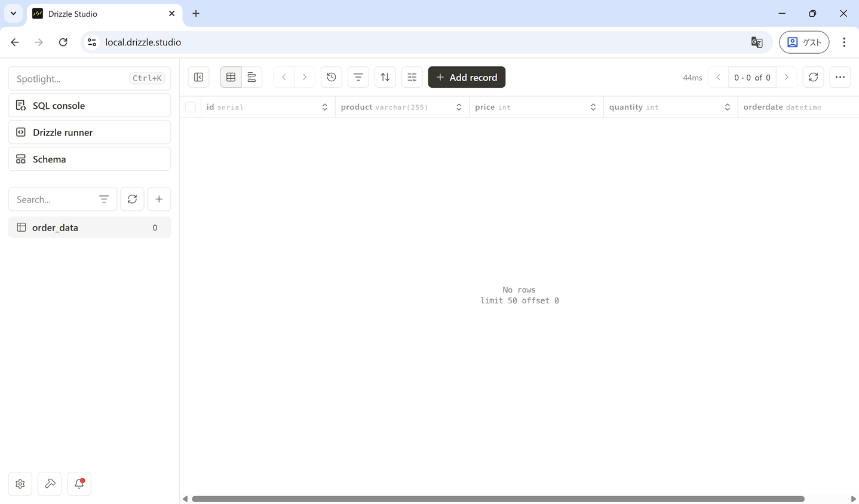Open the sort arrows icon

(x=385, y=77)
